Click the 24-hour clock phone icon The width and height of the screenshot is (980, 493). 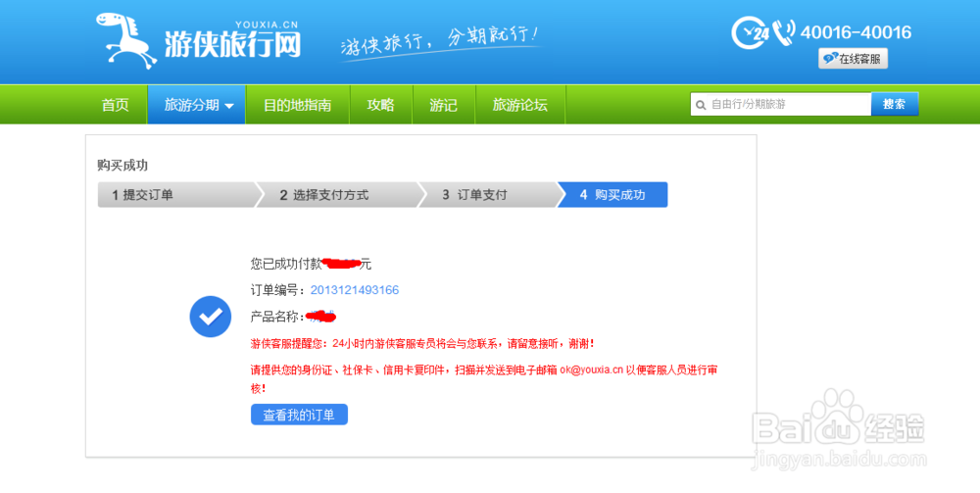[x=763, y=32]
